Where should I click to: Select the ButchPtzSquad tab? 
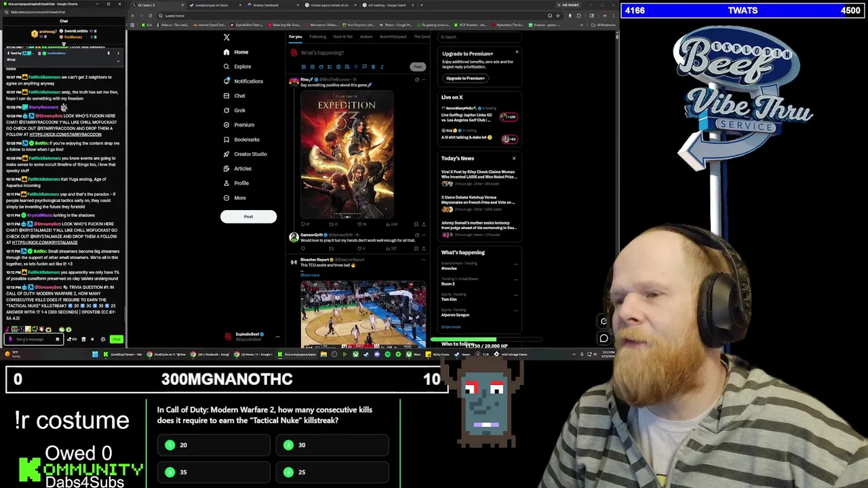point(393,37)
